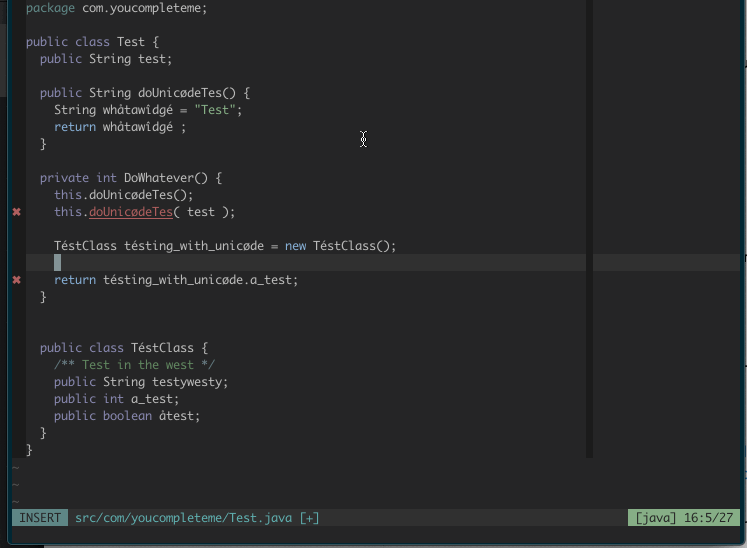
Task: Click 'a_test' in the return statement
Action: pos(271,280)
